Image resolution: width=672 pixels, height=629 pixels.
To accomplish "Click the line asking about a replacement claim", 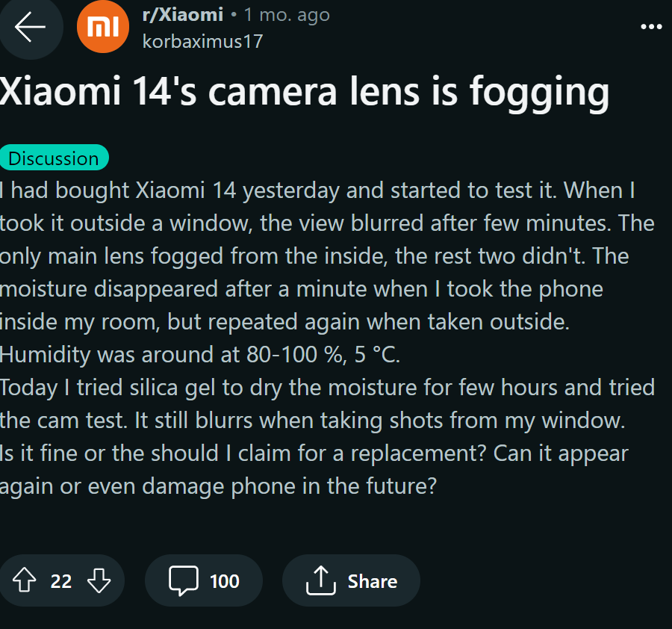I will [x=314, y=453].
